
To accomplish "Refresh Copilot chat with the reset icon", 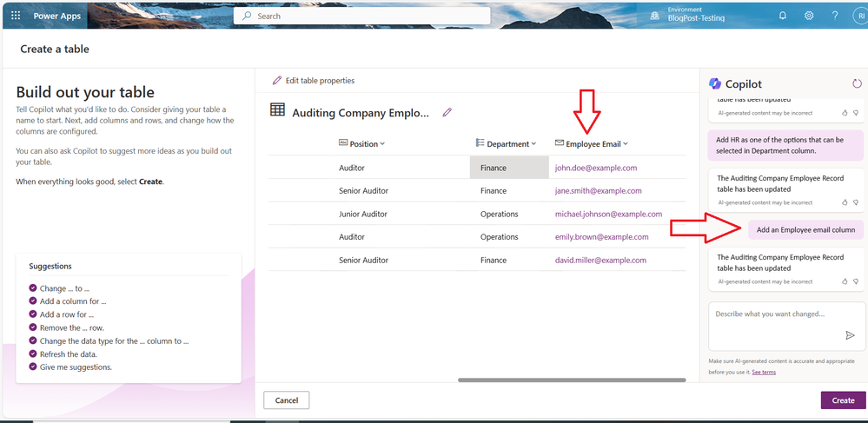I will pyautogui.click(x=857, y=83).
